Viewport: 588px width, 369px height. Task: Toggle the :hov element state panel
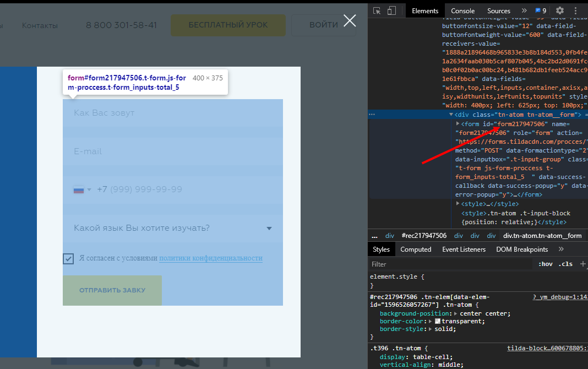click(545, 264)
